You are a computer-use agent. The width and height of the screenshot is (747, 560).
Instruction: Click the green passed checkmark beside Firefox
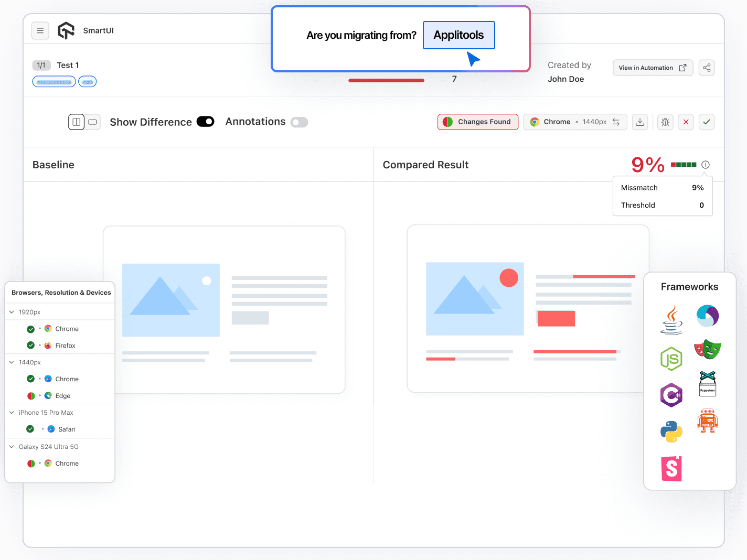tap(31, 346)
